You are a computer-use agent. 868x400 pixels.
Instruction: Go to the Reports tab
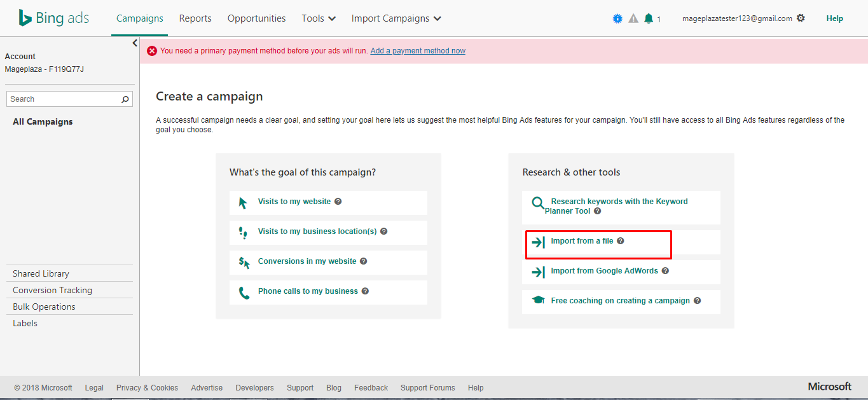click(195, 18)
